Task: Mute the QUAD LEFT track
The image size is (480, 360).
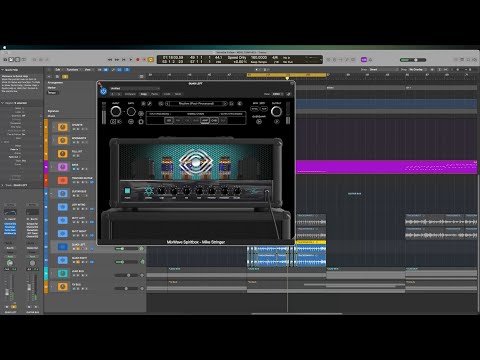Action: [74, 249]
